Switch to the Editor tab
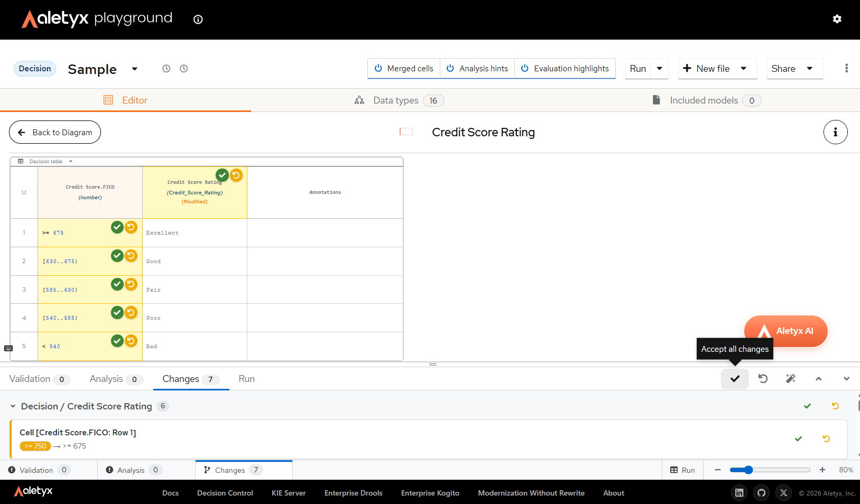The width and height of the screenshot is (860, 504). 125,100
